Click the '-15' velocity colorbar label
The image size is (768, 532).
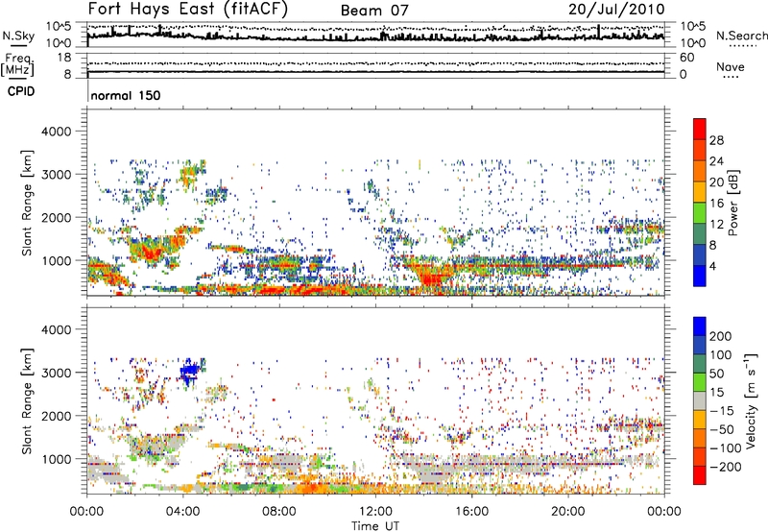point(722,411)
